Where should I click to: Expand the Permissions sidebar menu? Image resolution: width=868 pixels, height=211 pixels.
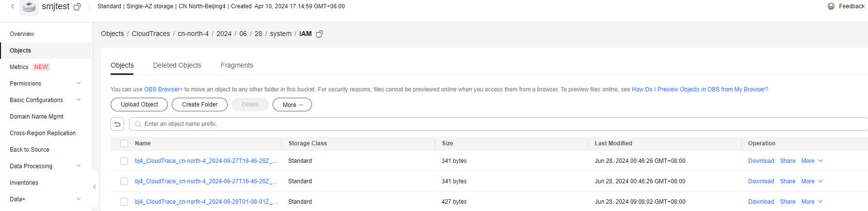coord(79,84)
